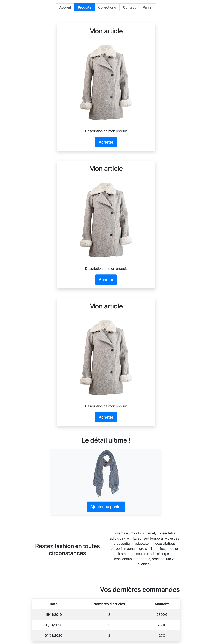Click Acheter on the second article

point(106,279)
